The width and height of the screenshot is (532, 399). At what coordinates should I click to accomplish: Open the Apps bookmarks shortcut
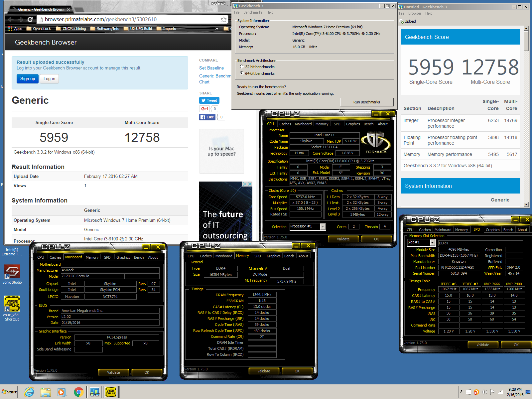tap(15, 29)
